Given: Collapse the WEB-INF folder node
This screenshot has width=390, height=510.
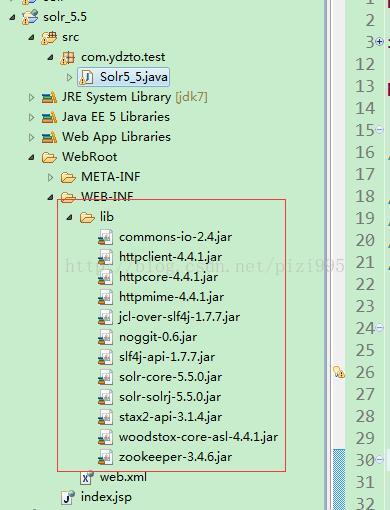Looking at the screenshot, I should pos(51,197).
